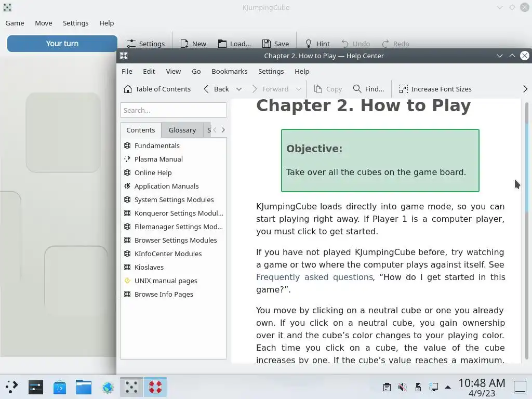This screenshot has width=532, height=399.
Task: Click the Help Center search field
Action: click(174, 110)
